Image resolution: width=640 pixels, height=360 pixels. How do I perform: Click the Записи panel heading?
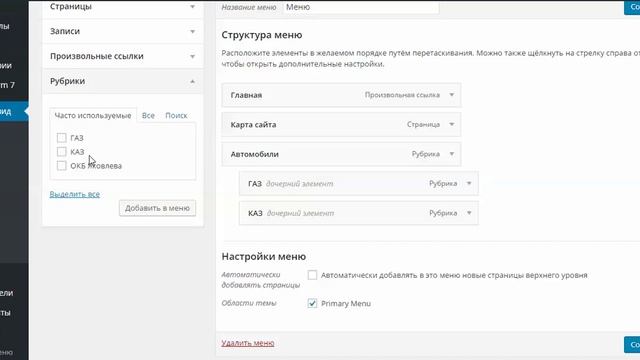point(122,31)
